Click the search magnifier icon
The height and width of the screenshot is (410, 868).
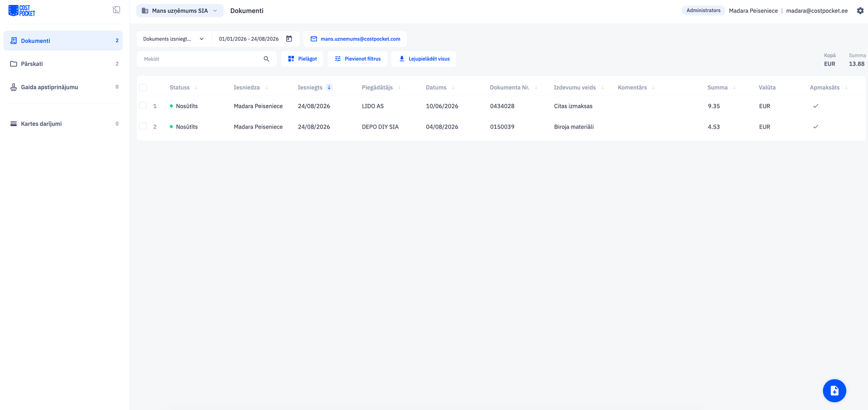(x=266, y=59)
